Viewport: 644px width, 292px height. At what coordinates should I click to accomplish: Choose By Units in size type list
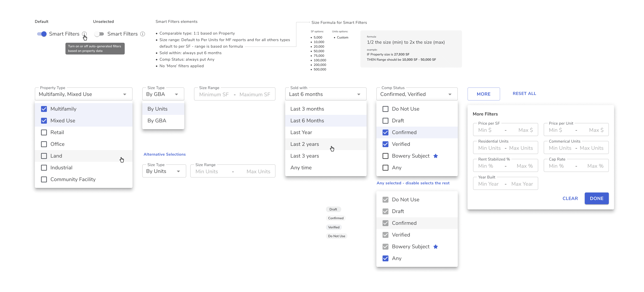[158, 109]
